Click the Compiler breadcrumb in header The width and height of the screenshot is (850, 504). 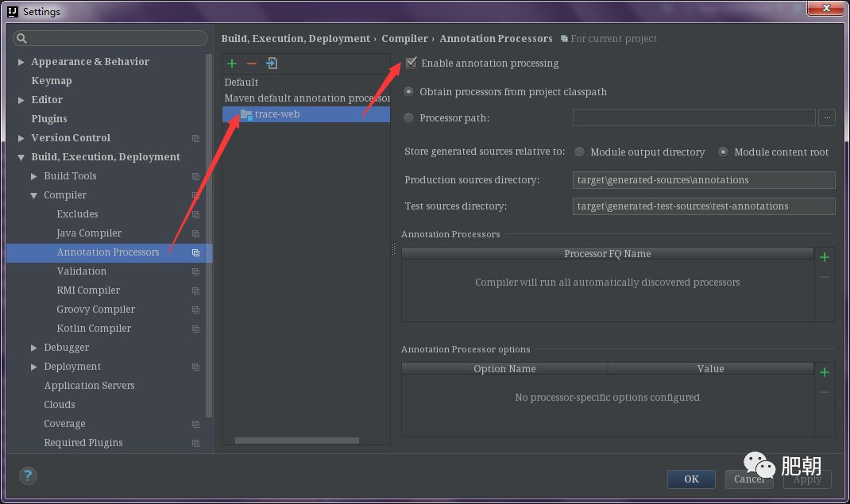tap(404, 38)
